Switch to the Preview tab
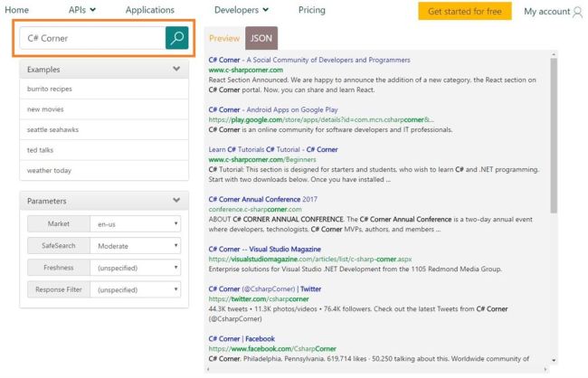The width and height of the screenshot is (588, 378). [x=224, y=39]
